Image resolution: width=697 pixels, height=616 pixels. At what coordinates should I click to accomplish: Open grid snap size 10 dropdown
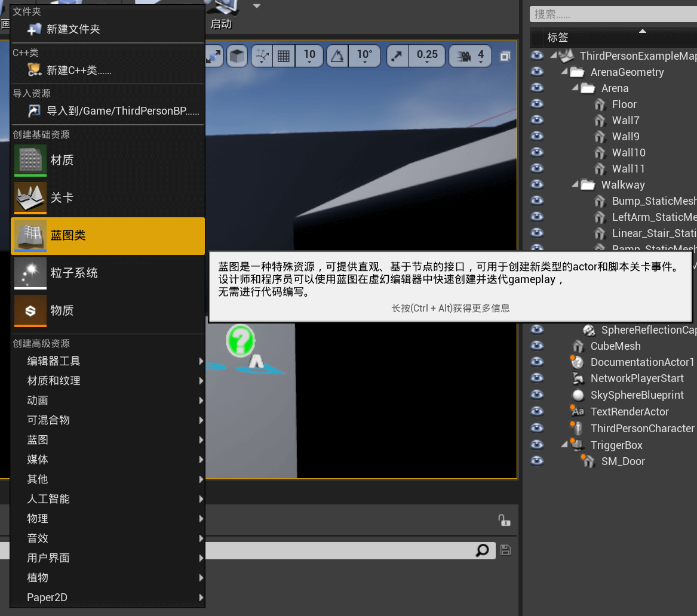click(x=309, y=56)
